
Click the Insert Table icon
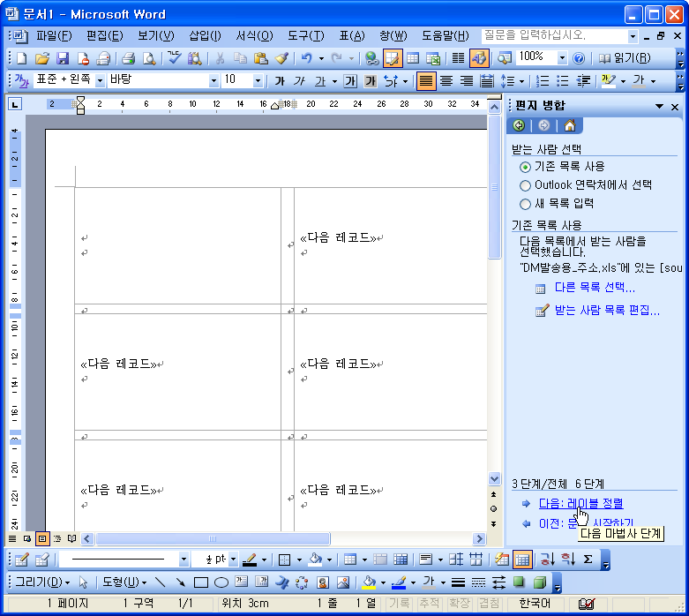coord(413,58)
